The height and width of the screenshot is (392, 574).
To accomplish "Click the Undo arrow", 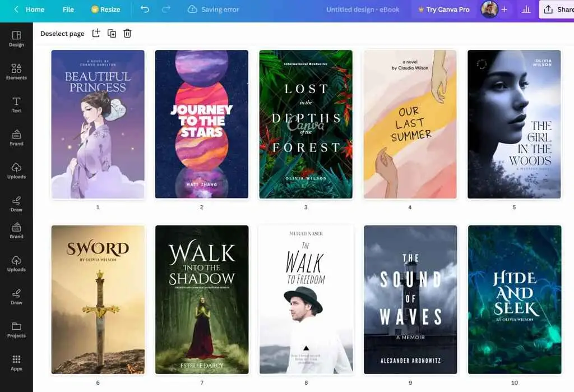I will tap(145, 9).
